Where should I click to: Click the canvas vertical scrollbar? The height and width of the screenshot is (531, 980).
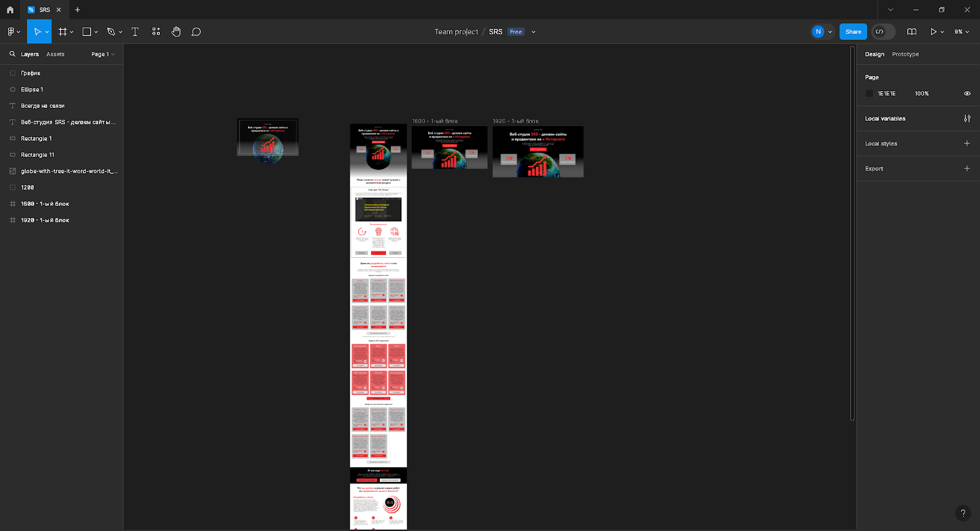coord(852,233)
